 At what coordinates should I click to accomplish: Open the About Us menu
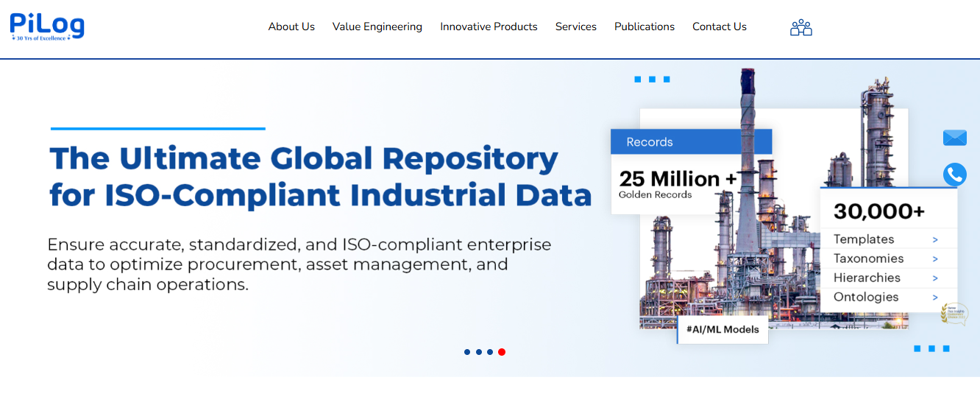pyautogui.click(x=291, y=27)
